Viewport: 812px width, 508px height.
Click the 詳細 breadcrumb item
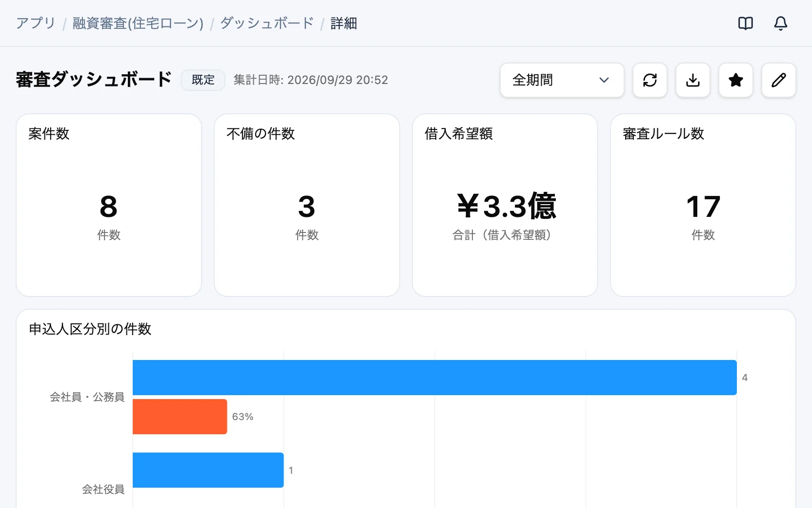click(344, 23)
